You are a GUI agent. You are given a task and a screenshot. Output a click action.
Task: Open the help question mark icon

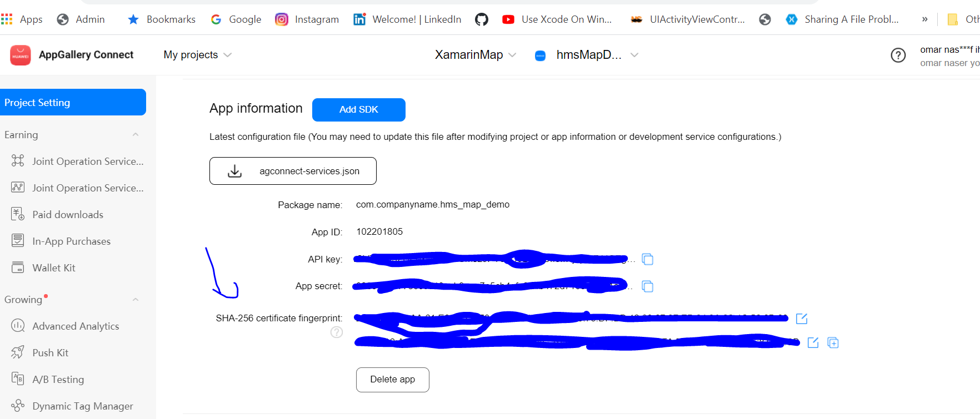[x=898, y=55]
